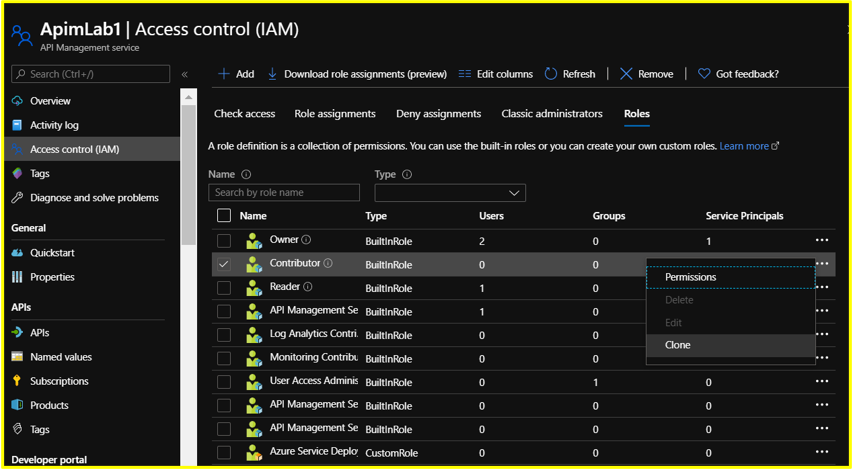The image size is (855, 470).
Task: Open Products in the sidebar
Action: tap(49, 405)
